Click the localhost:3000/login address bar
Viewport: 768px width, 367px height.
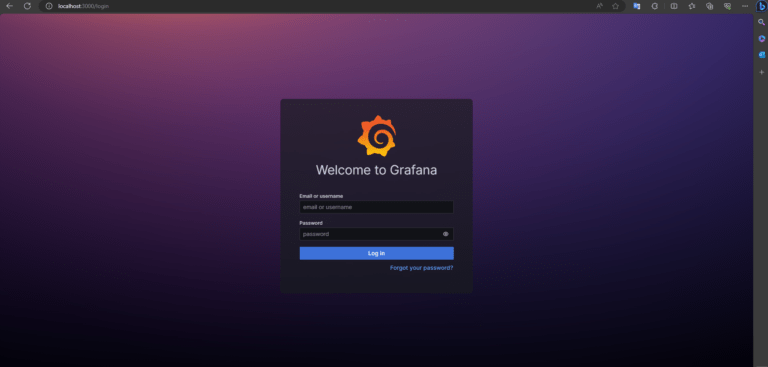coord(83,6)
